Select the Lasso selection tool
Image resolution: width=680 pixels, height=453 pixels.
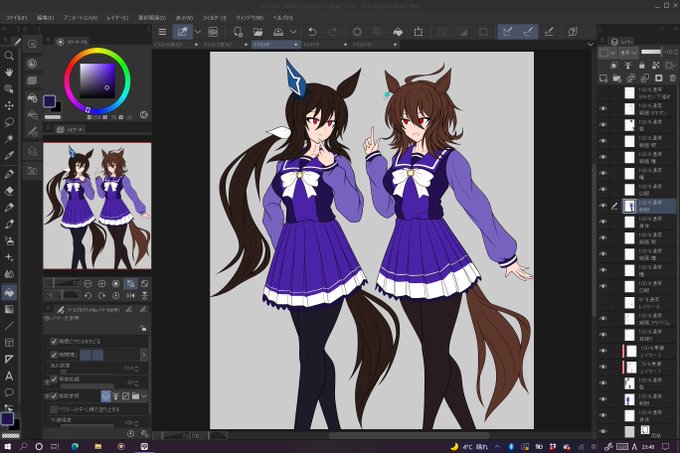[x=9, y=122]
